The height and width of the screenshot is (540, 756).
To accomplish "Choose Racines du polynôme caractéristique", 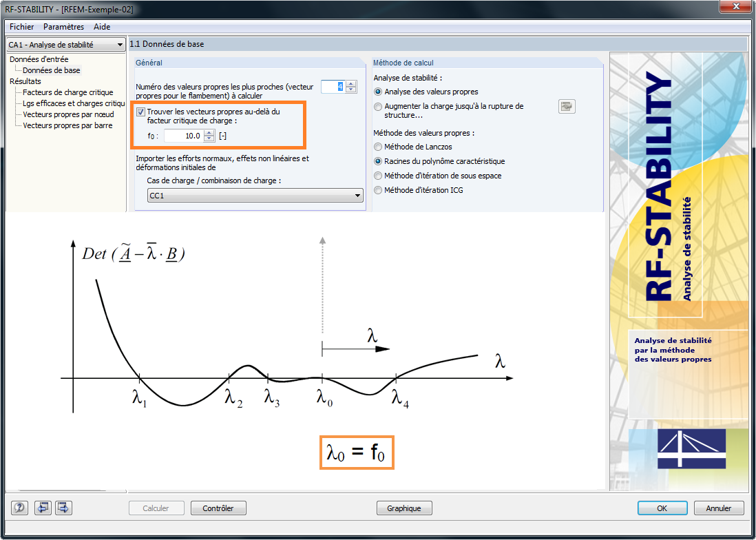I will [378, 161].
